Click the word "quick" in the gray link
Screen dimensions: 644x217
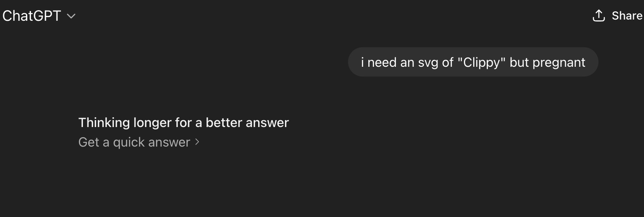(x=129, y=142)
